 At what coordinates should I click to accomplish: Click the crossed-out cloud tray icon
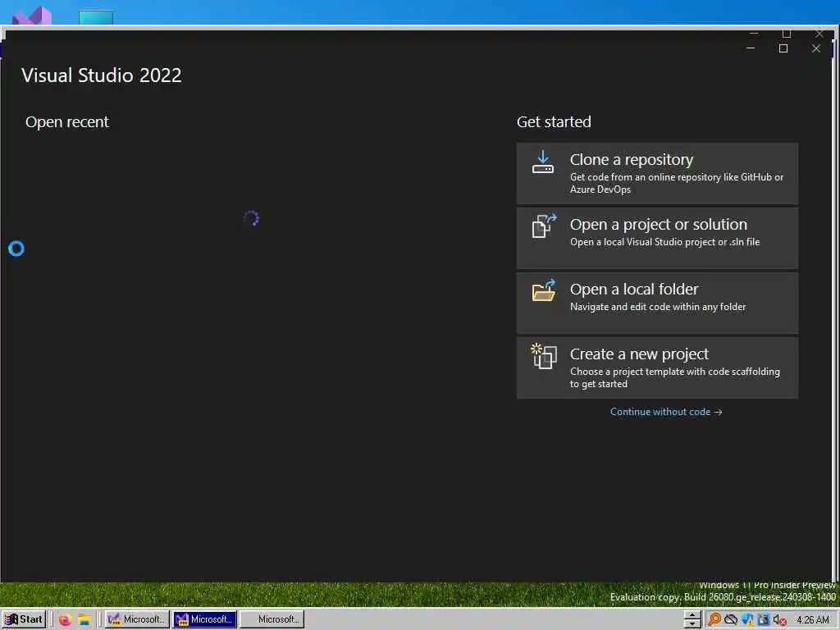[x=731, y=620]
